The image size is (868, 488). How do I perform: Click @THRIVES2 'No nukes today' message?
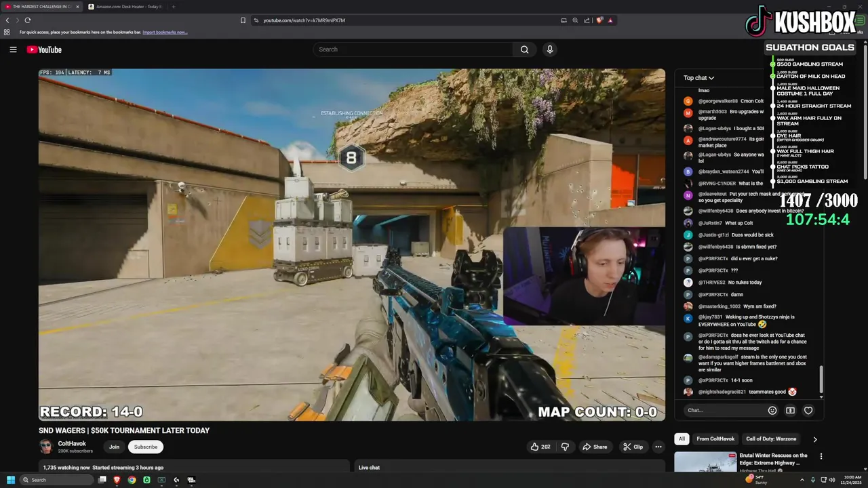coord(724,282)
